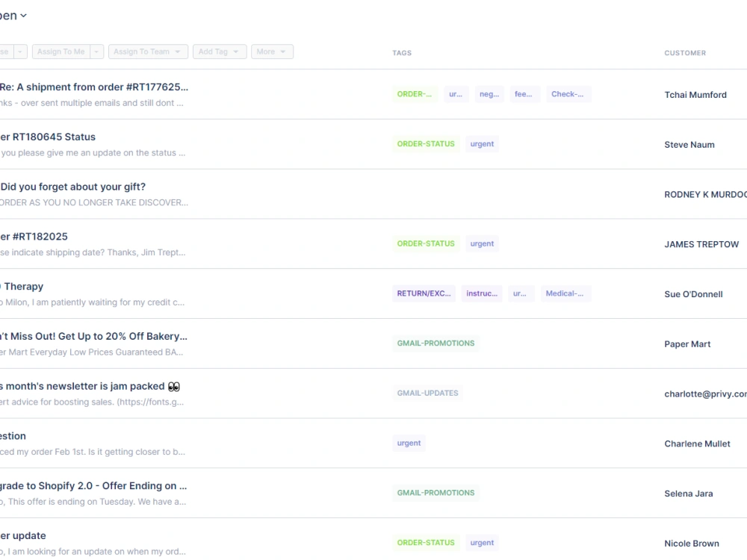Open the 'Therapy' ticket subject
Viewport: 747px width, 560px height.
22,287
